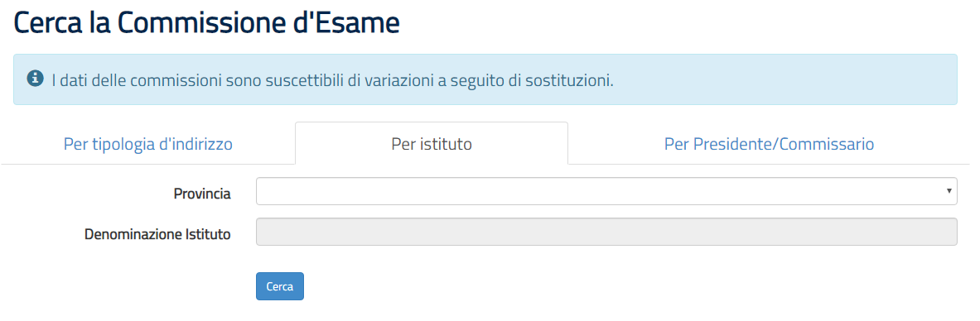980x321 pixels.
Task: Open the Per Presidente/Commissario tab
Action: pos(769,144)
